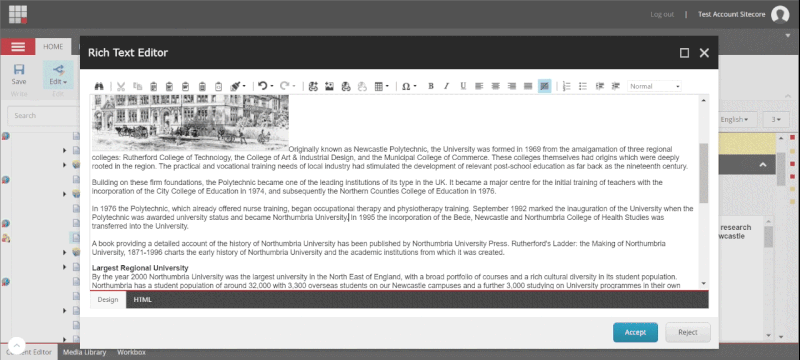The width and height of the screenshot is (800, 360).
Task: Select the building sketch image in editor
Action: click(190, 122)
